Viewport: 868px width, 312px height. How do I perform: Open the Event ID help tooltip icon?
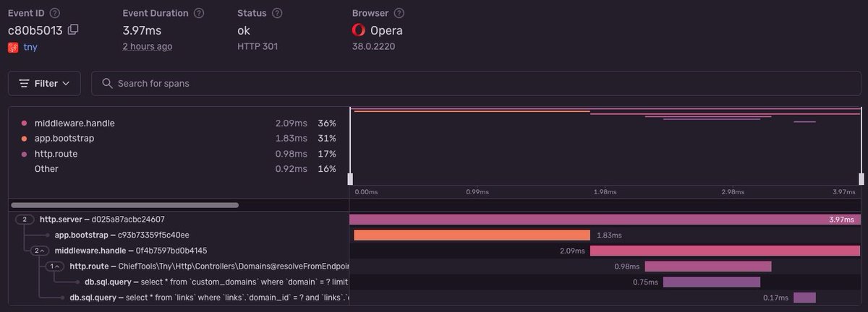point(55,13)
